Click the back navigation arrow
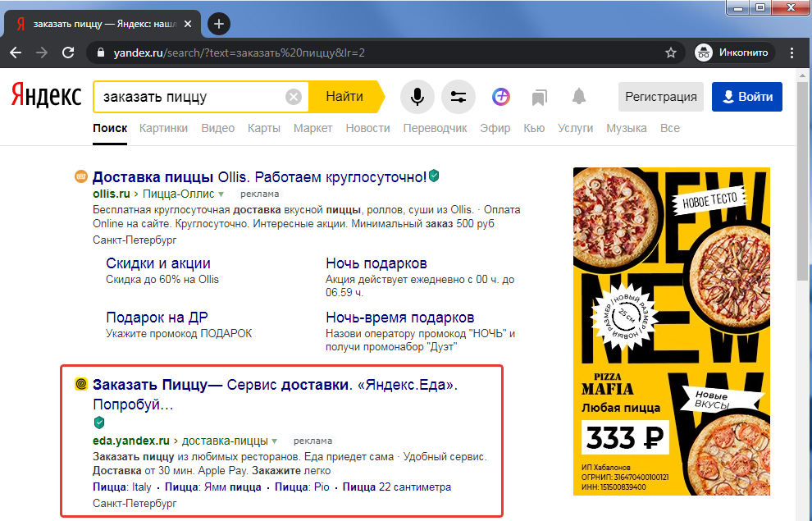The height and width of the screenshot is (521, 812). pos(16,52)
